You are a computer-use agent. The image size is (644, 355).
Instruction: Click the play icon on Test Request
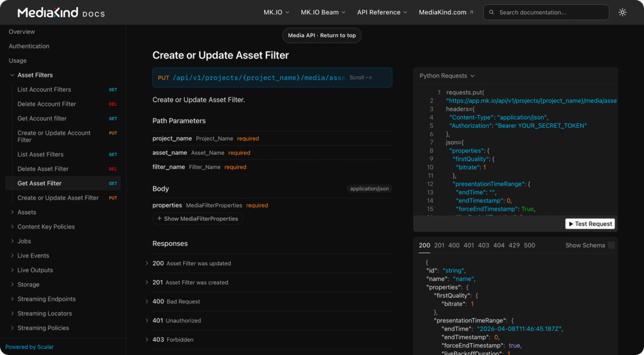coord(571,224)
